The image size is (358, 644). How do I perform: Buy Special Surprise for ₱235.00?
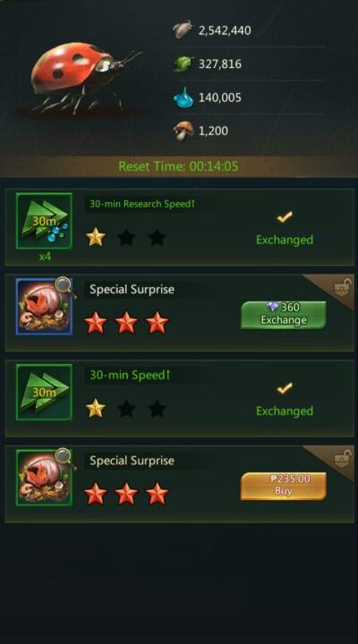[283, 487]
